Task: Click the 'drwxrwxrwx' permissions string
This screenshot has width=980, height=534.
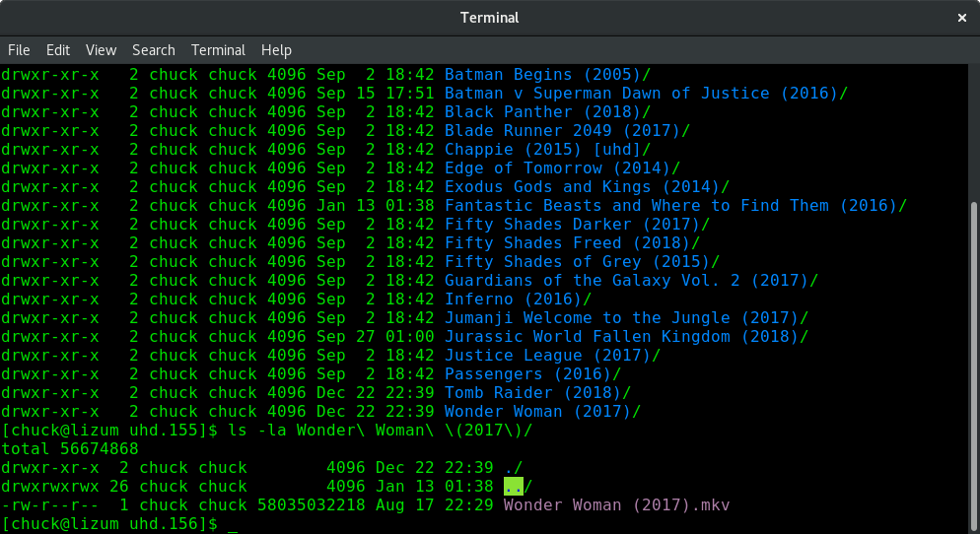Action: coord(50,487)
